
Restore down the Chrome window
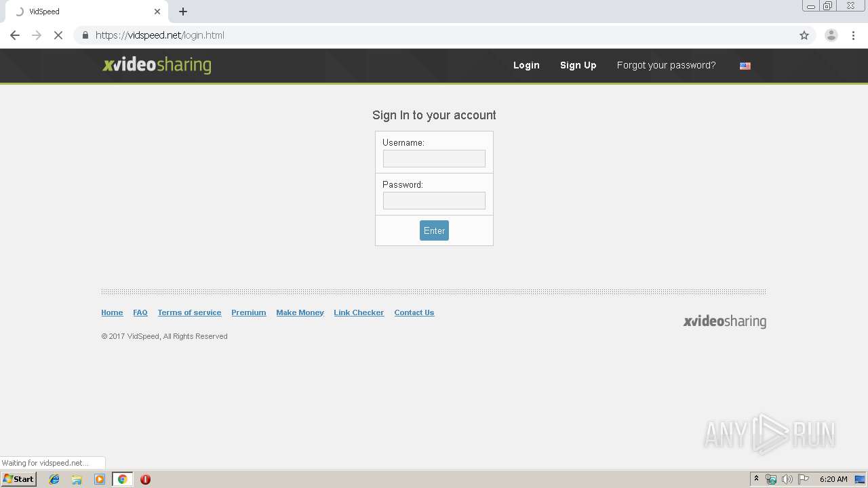[x=828, y=6]
